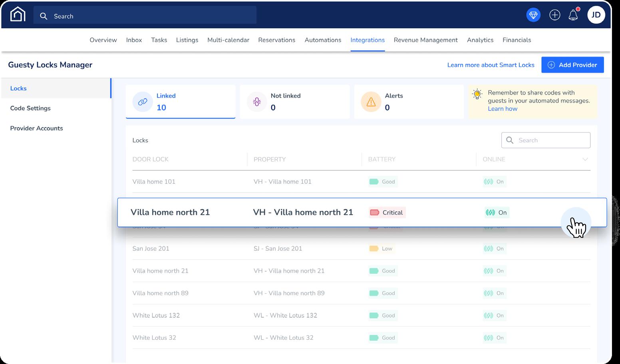Click the online signal icon in the Critical battery row
The width and height of the screenshot is (620, 364).
[x=490, y=213]
